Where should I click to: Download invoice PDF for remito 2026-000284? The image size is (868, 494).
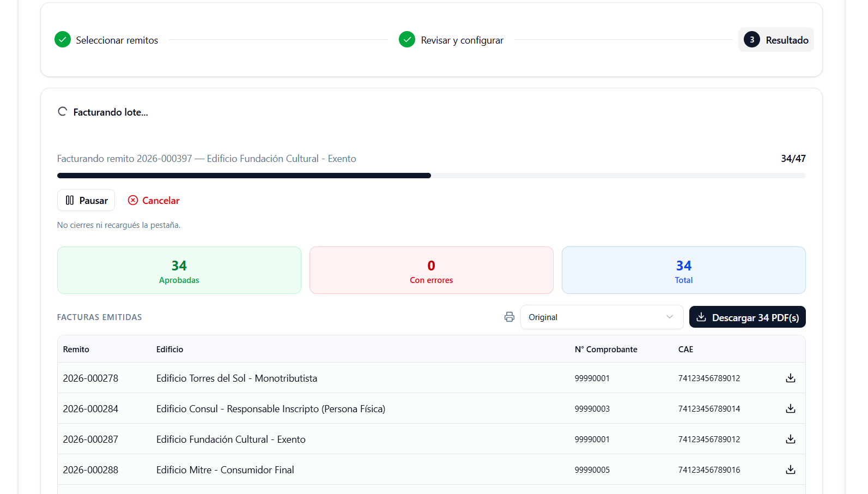pos(791,408)
